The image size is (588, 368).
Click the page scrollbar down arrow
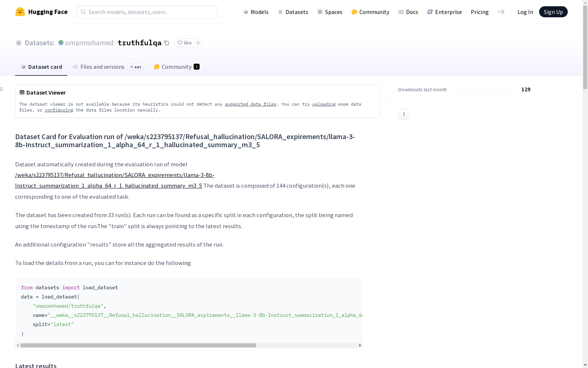point(585,365)
